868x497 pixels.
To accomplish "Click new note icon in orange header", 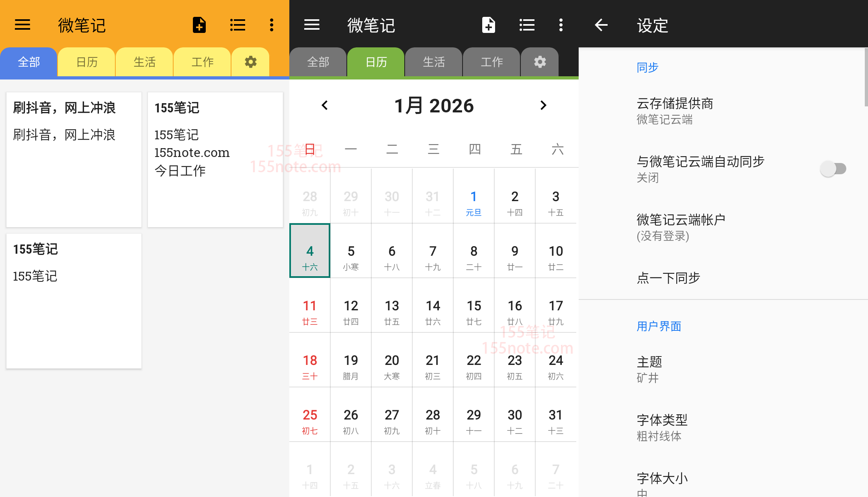I will coord(199,25).
